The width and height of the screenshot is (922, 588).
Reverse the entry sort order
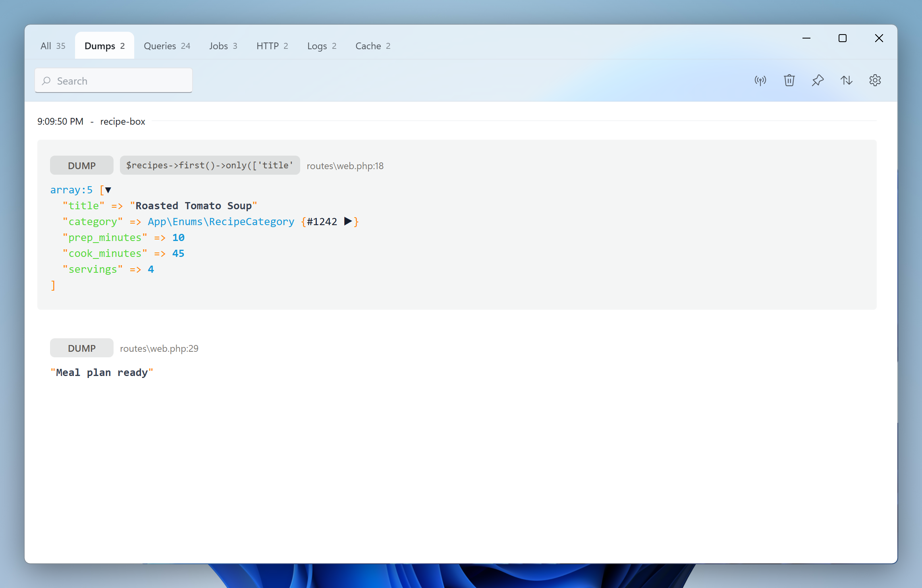(846, 81)
